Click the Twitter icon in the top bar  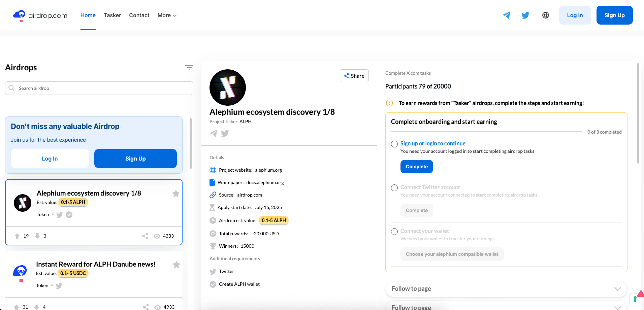click(525, 15)
